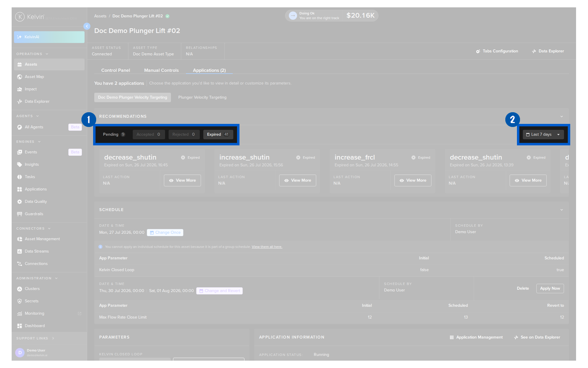Open the Demo User profile
Screen dimensions: 588x368
pos(49,353)
